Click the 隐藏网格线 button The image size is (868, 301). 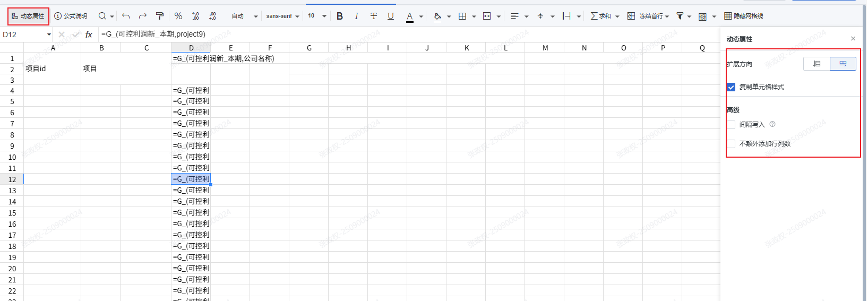point(743,16)
